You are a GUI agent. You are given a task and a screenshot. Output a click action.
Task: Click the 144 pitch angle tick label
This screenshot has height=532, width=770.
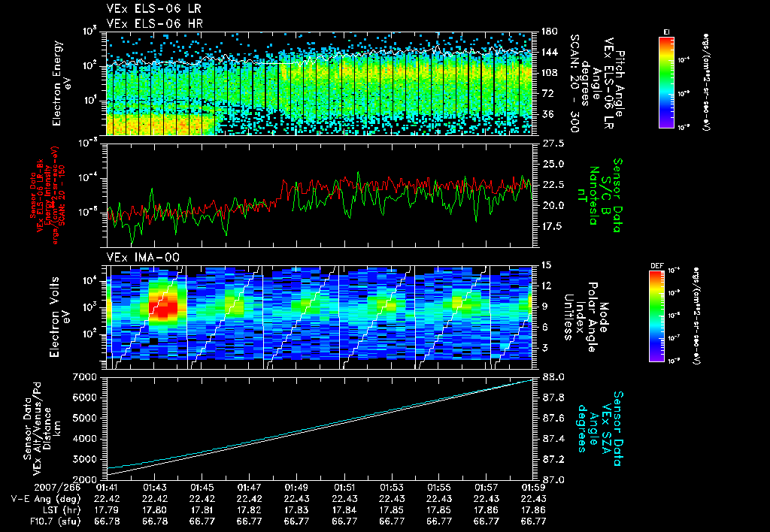coord(550,52)
